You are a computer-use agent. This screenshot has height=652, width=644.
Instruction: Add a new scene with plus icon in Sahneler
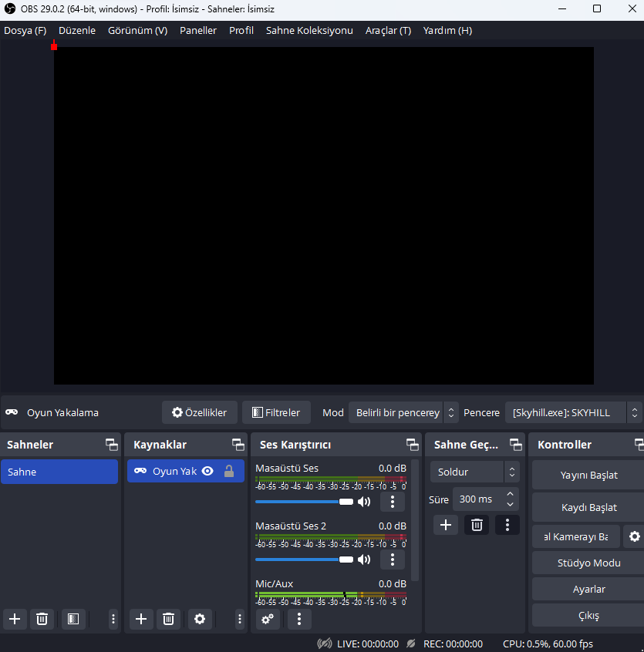click(15, 619)
